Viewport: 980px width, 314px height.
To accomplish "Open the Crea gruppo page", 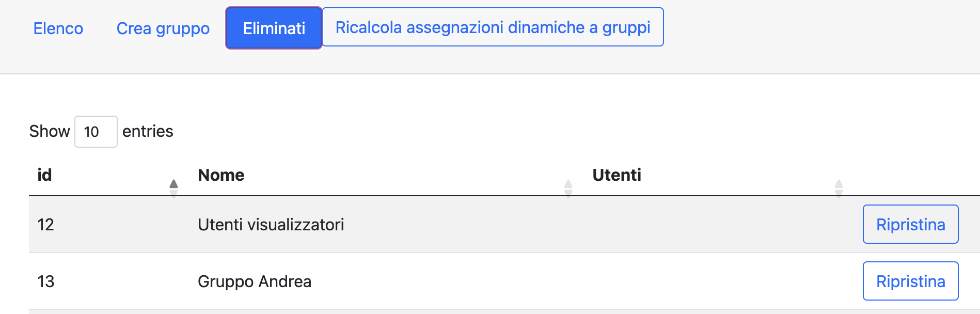I will [163, 28].
